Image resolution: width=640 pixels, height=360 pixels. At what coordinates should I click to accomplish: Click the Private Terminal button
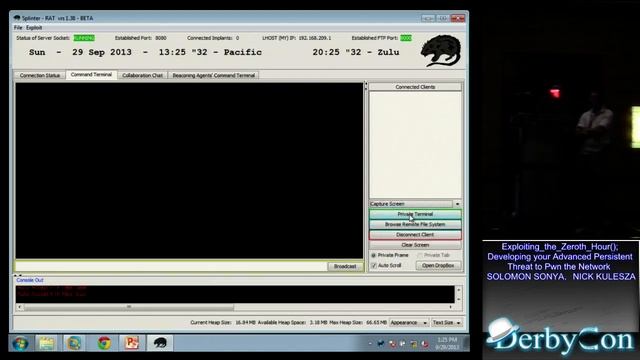pos(415,214)
